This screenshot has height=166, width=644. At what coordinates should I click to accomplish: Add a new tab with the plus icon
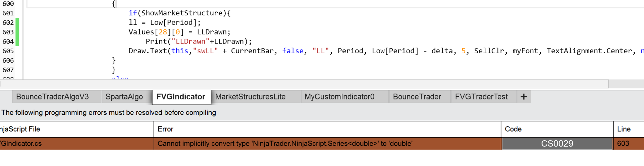pos(524,97)
